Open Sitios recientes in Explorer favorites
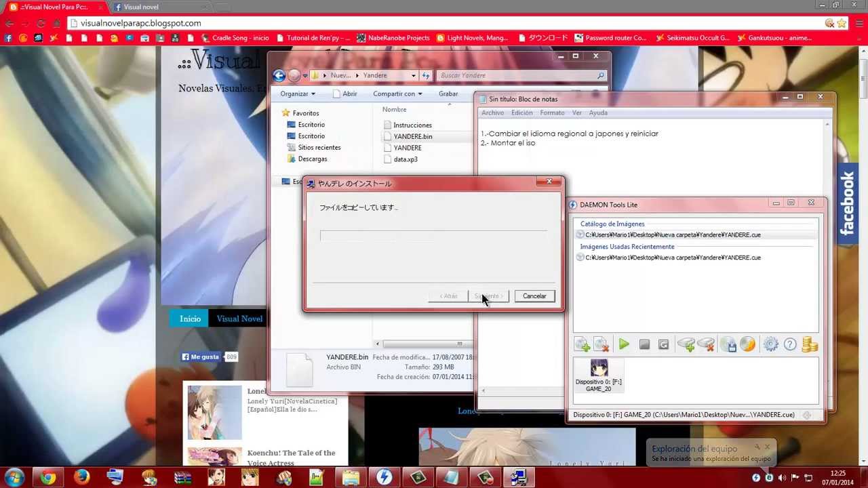 pyautogui.click(x=319, y=147)
